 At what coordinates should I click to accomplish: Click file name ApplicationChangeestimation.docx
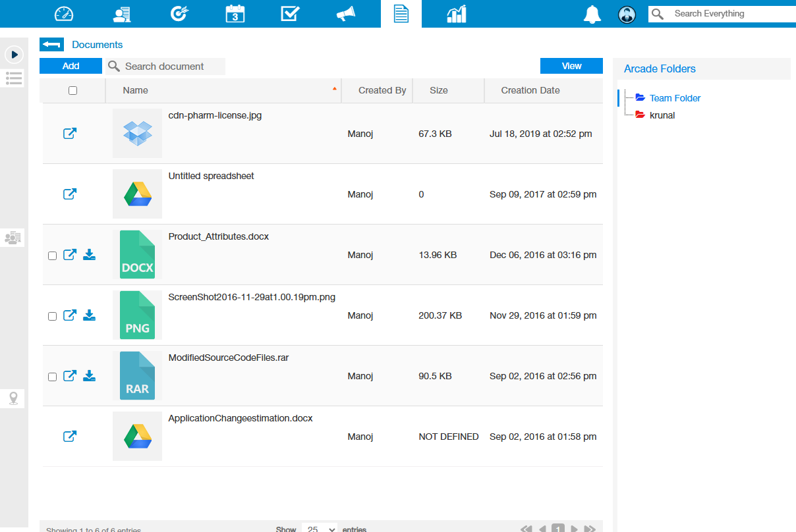[241, 418]
